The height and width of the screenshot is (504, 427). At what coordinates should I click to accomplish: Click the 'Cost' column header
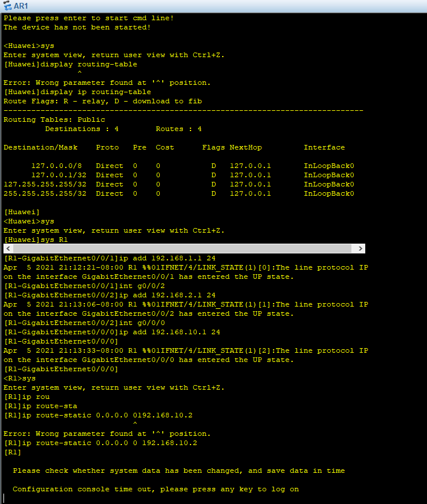pyautogui.click(x=165, y=147)
